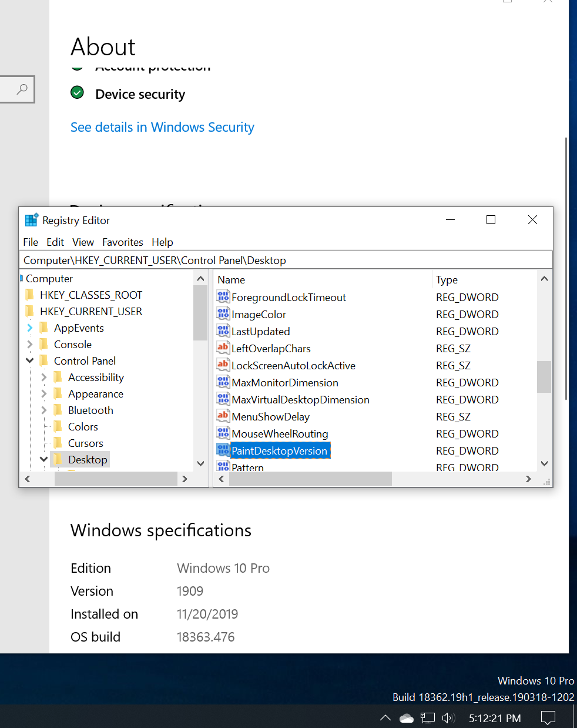Expand the Console tree node
Screen dimensions: 577x728
[x=30, y=344]
